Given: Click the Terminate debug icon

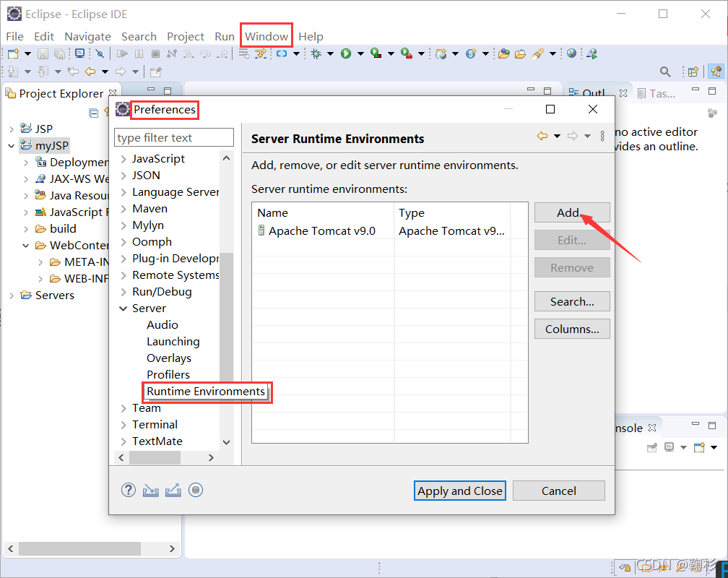Looking at the screenshot, I should coord(156,54).
